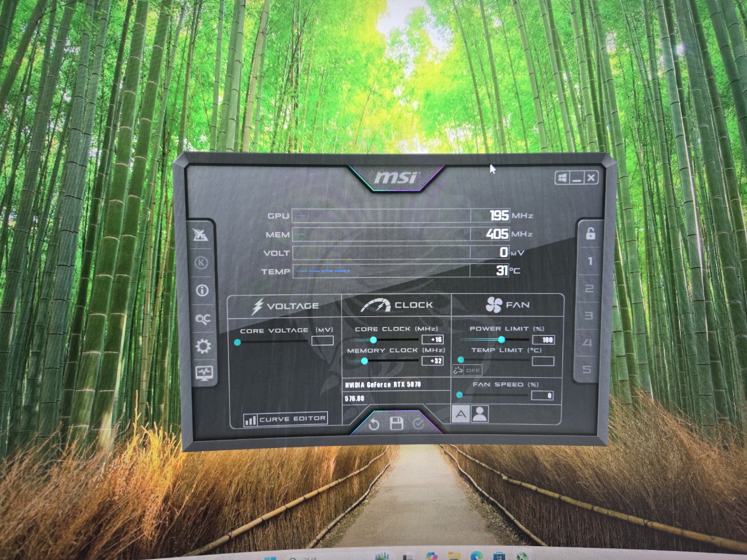The width and height of the screenshot is (747, 560).
Task: Click the Power Limit slider handle
Action: (502, 339)
